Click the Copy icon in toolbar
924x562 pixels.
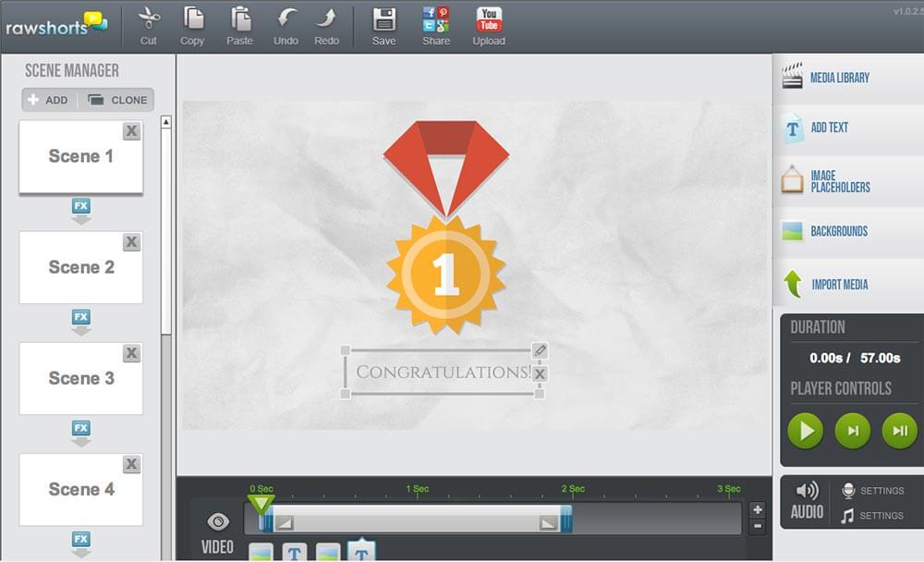point(192,20)
